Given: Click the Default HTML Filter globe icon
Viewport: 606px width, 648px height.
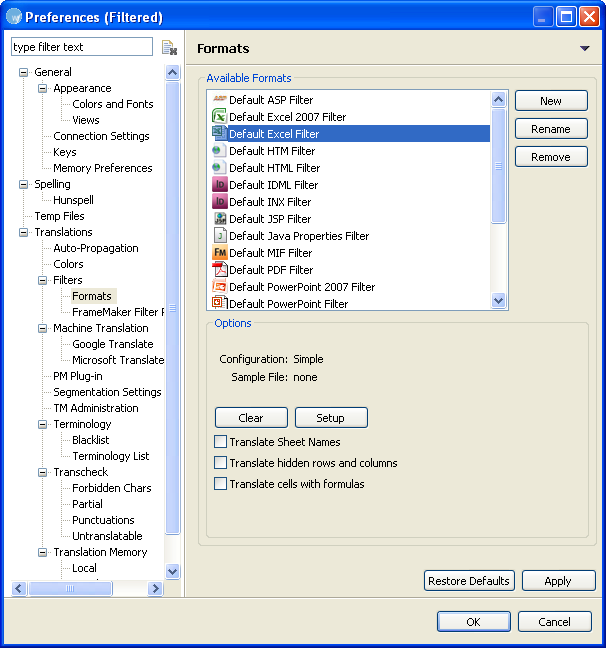Looking at the screenshot, I should coord(219,167).
